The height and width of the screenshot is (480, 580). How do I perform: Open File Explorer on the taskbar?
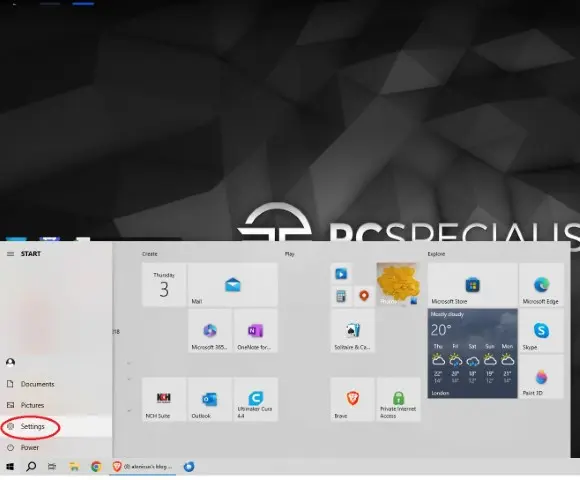[x=74, y=467]
